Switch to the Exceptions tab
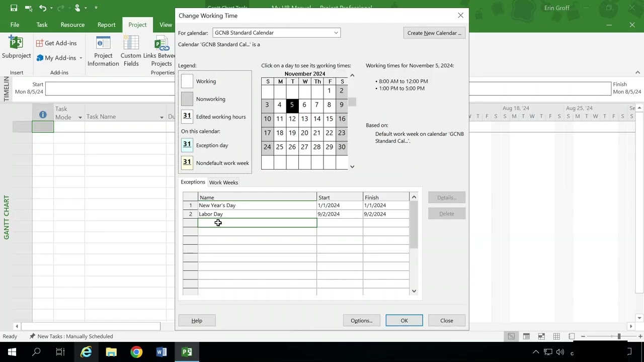The height and width of the screenshot is (362, 644). tap(193, 182)
